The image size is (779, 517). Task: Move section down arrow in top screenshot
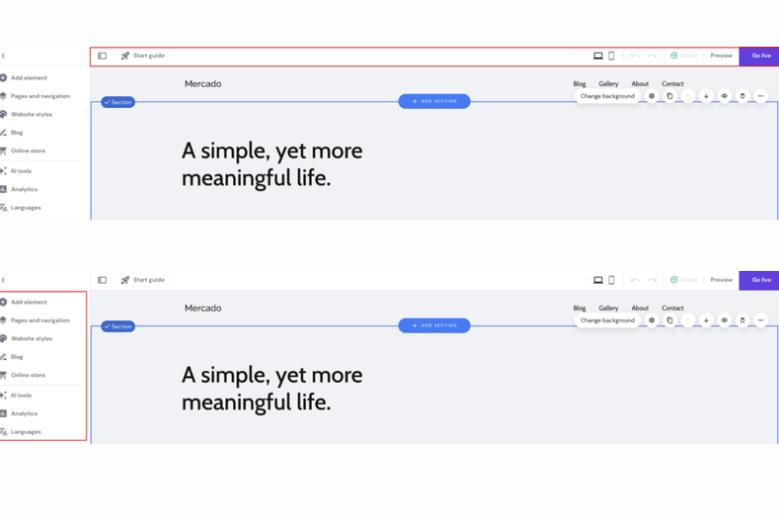(x=706, y=96)
